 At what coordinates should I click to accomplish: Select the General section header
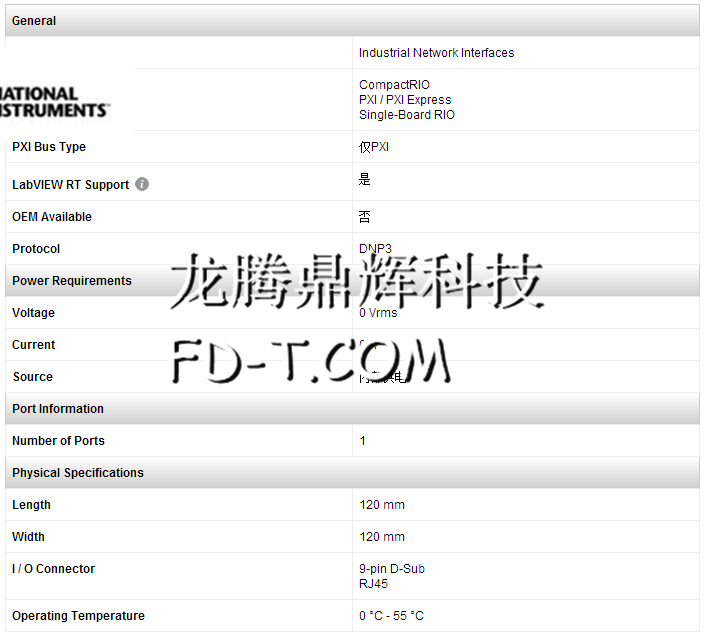pos(352,21)
